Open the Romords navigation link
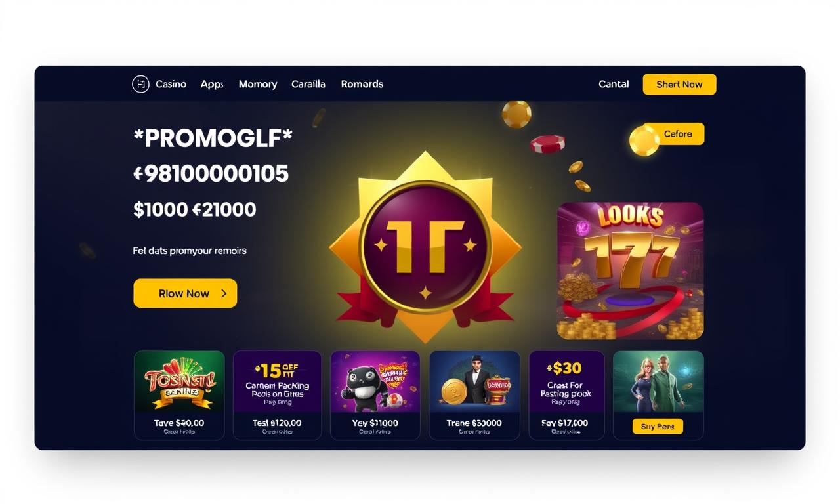Viewport: 840px width, 504px height. [x=362, y=84]
